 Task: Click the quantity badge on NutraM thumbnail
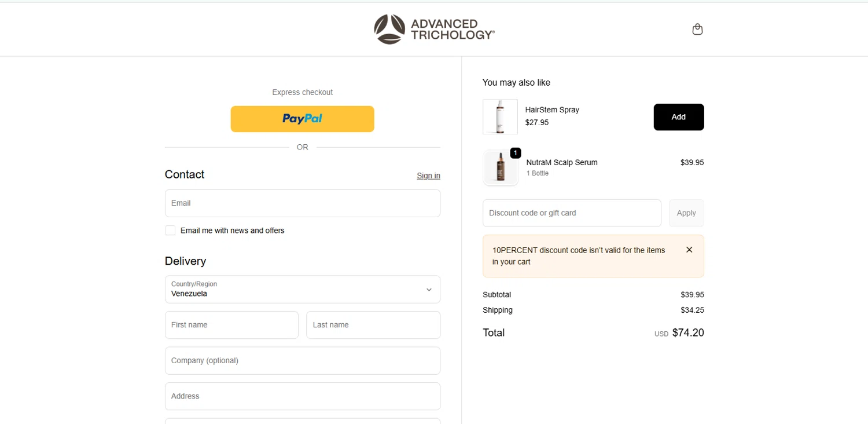tap(515, 153)
